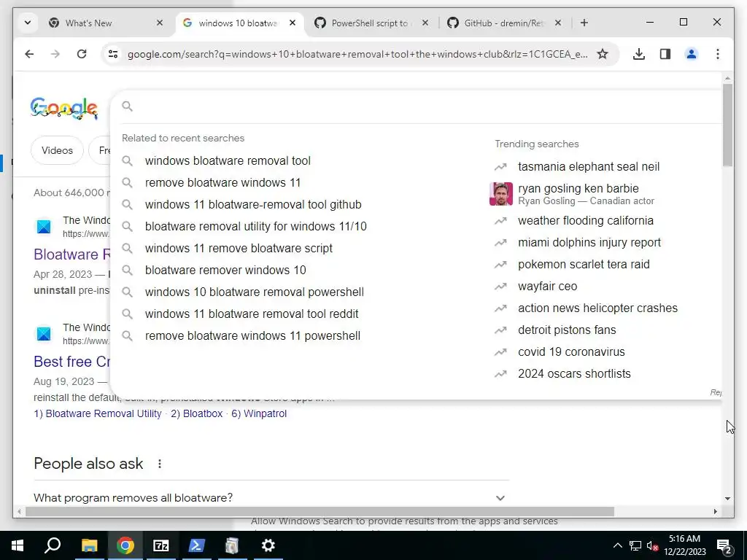Open the Chrome profile avatar
The image size is (747, 560).
click(x=692, y=54)
